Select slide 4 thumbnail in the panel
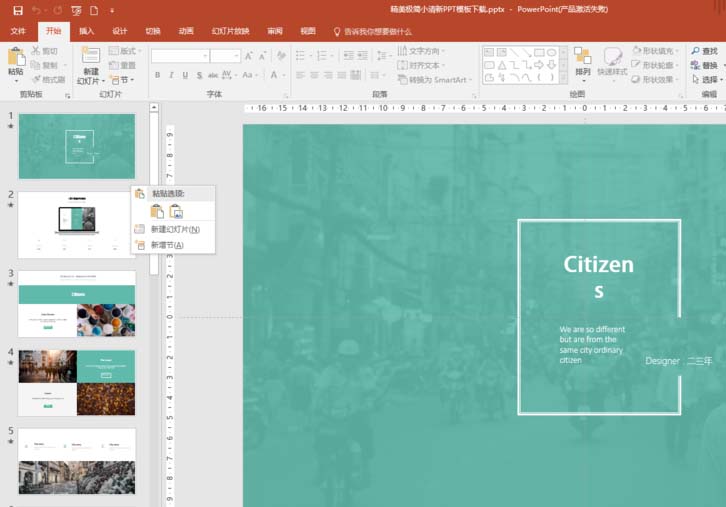726x507 pixels. (x=76, y=382)
